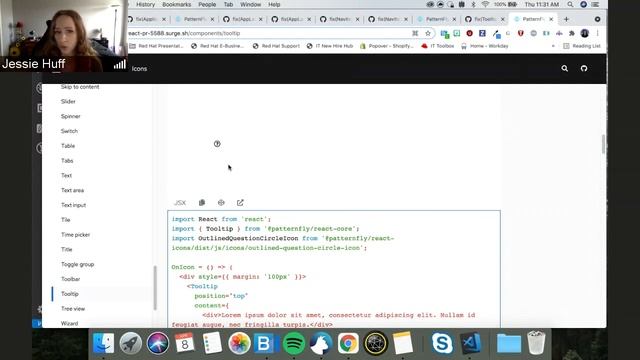Go to Tree view component page

73,309
